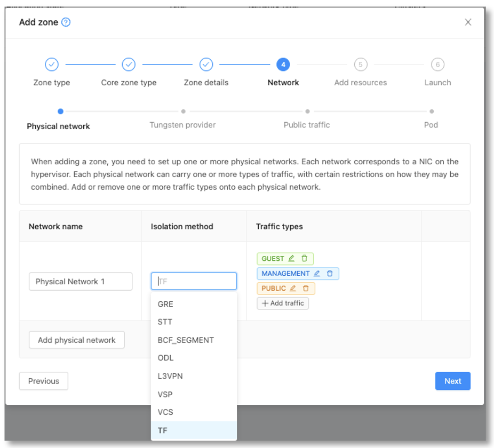This screenshot has width=494, height=448.
Task: Click the Add resources step label
Action: [x=361, y=83]
